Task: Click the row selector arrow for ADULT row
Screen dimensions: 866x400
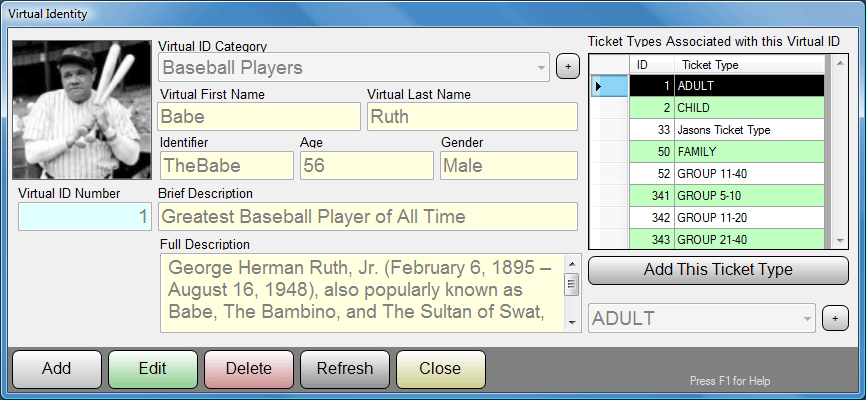Action: pos(609,86)
